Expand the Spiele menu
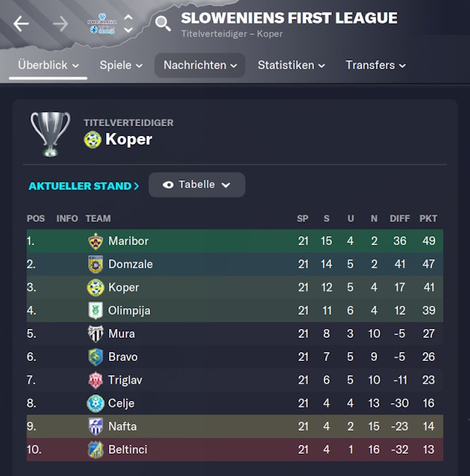 tap(120, 65)
